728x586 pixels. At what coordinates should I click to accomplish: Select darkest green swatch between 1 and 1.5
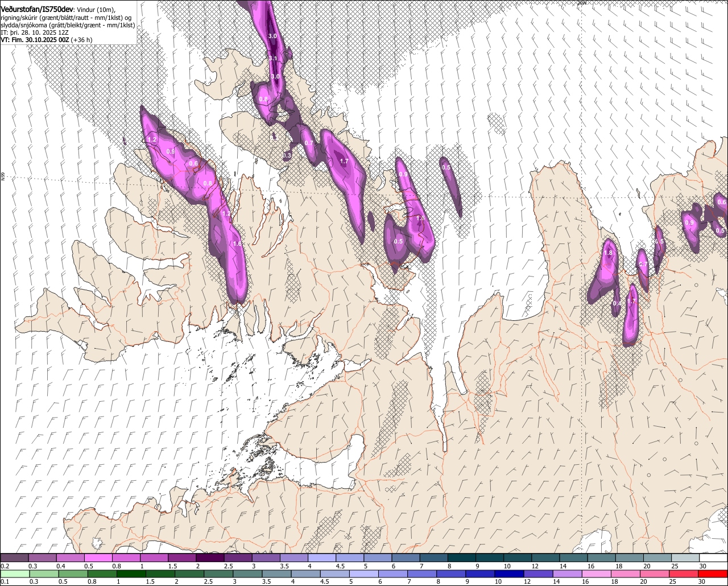click(x=131, y=573)
